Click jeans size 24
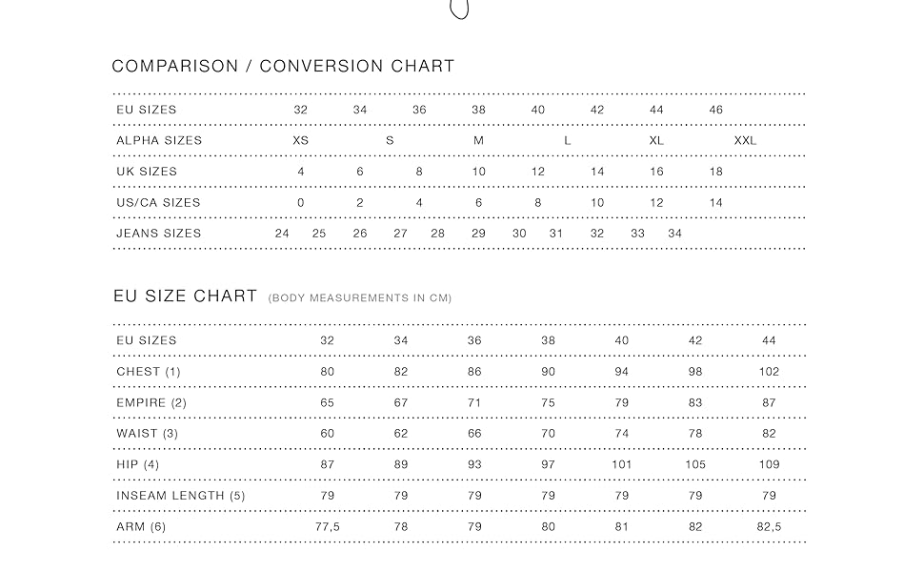This screenshot has height=572, width=924. click(282, 234)
